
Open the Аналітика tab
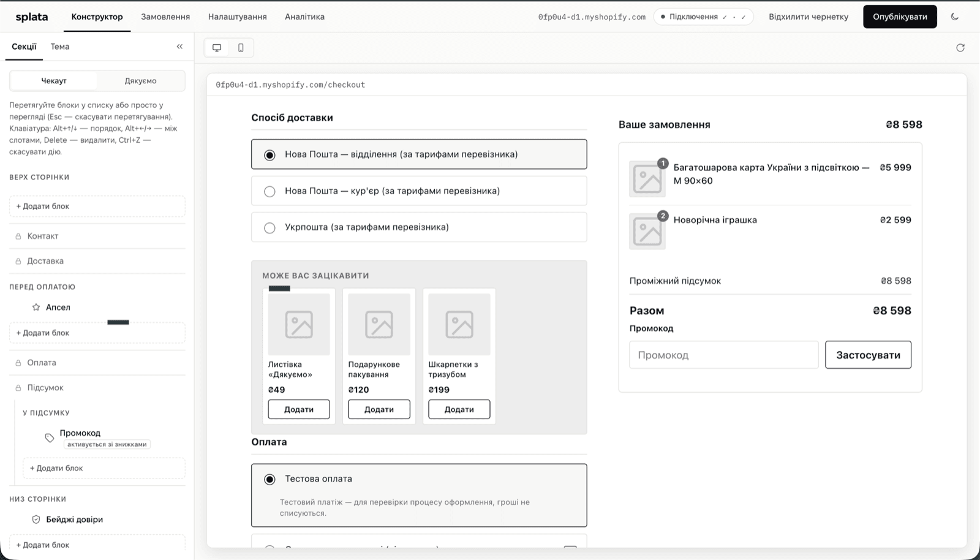304,17
